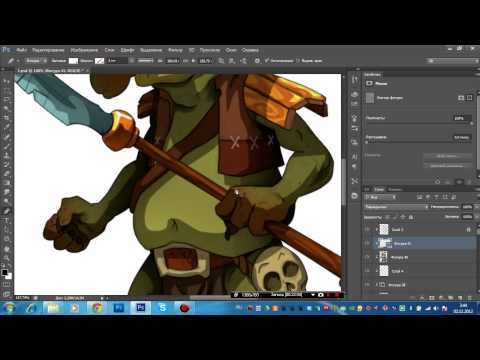
Task: Open the workspace switcher dropdown
Action: 453,61
